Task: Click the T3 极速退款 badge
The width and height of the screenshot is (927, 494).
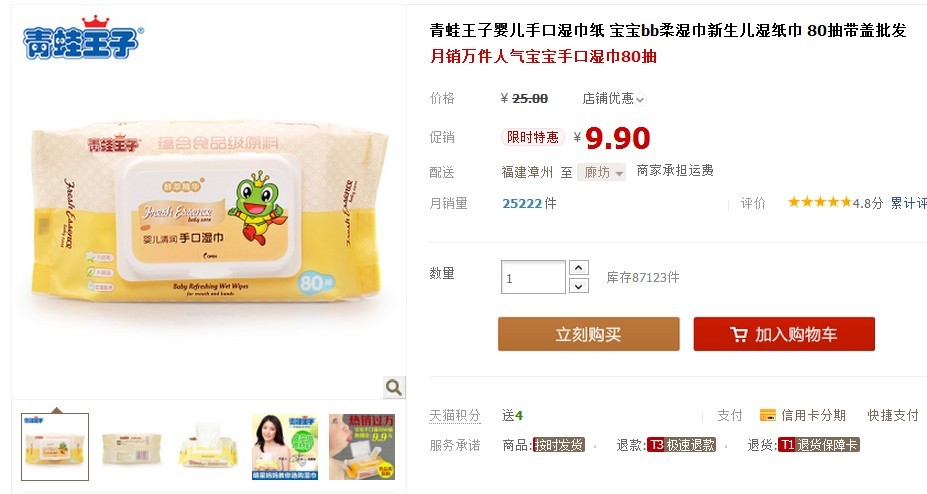Action: click(x=681, y=445)
